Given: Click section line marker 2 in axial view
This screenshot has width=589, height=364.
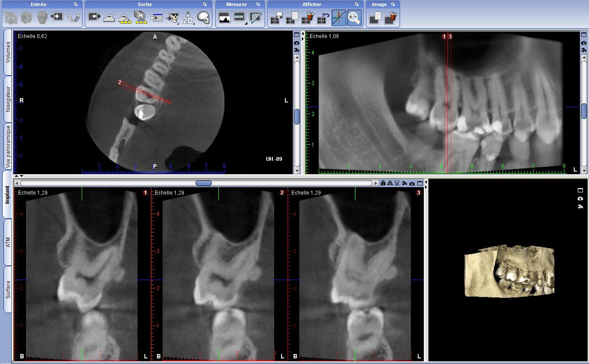Looking at the screenshot, I should pyautogui.click(x=120, y=82).
